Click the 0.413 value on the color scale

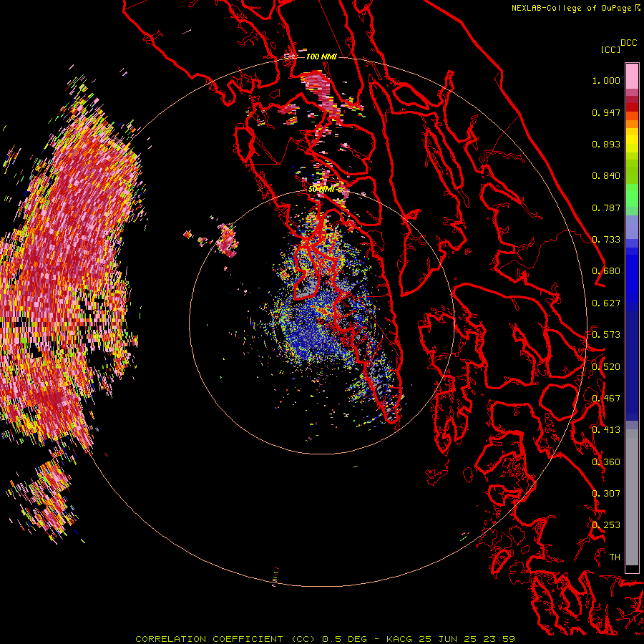[606, 430]
